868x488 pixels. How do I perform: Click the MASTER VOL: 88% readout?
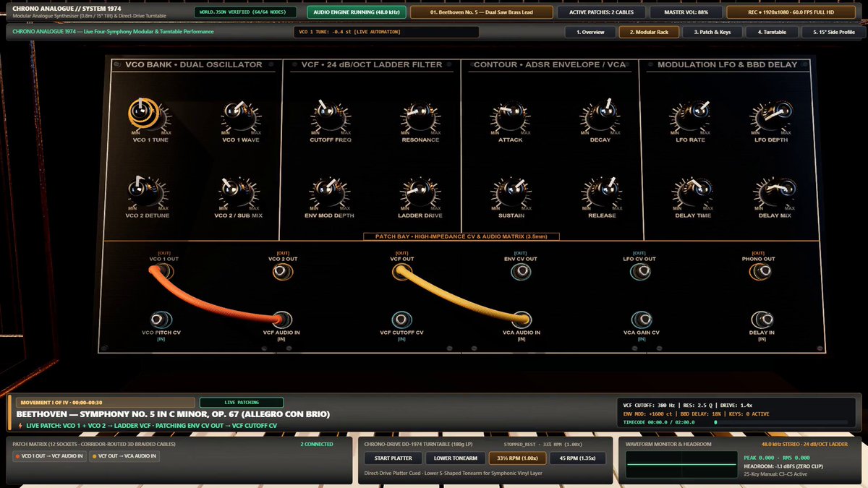point(685,12)
